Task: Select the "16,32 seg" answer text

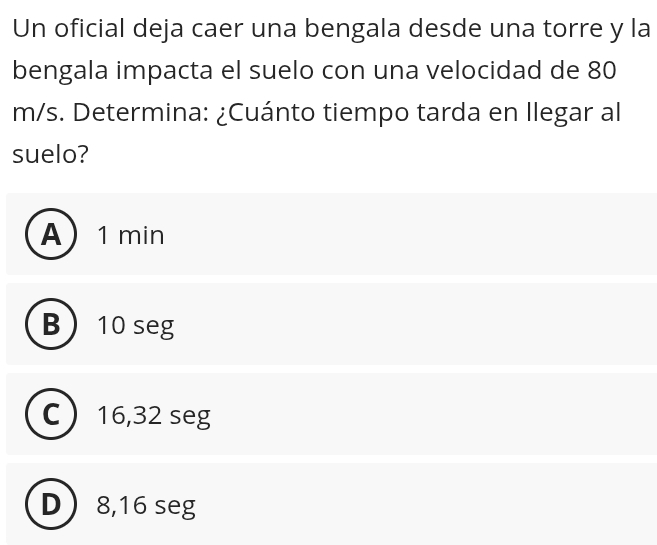Action: click(x=154, y=415)
